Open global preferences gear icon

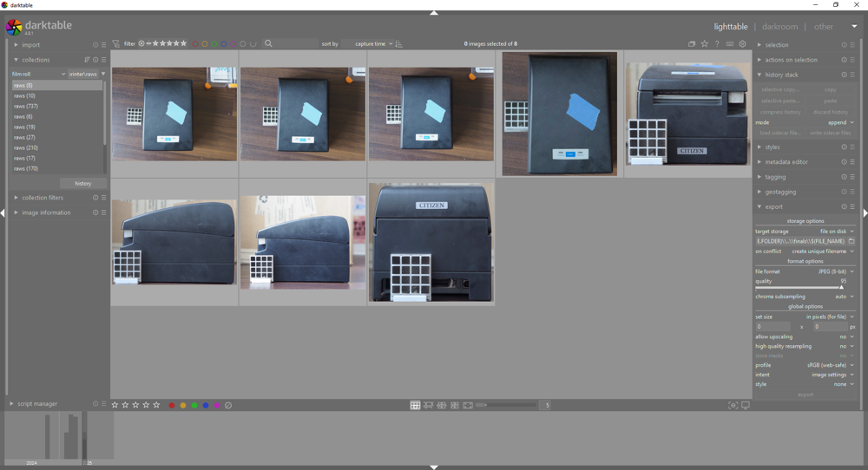(x=742, y=44)
